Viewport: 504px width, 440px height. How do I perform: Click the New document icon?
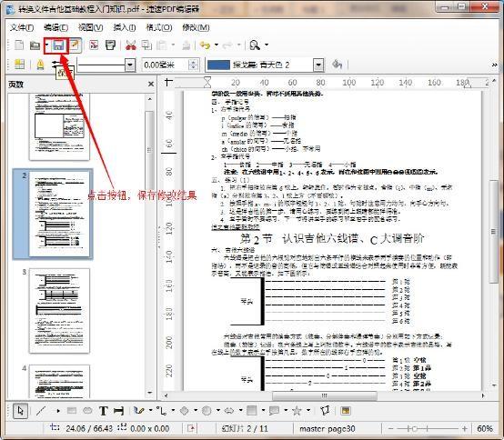pos(19,45)
